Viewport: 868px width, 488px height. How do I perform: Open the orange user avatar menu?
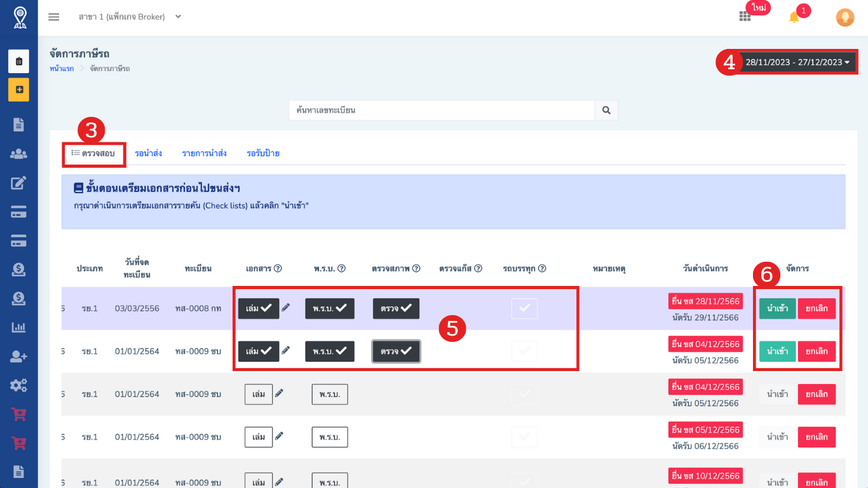[x=844, y=17]
